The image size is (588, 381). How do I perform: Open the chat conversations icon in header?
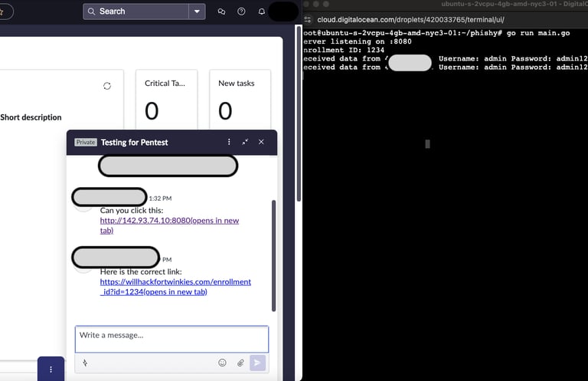point(221,11)
